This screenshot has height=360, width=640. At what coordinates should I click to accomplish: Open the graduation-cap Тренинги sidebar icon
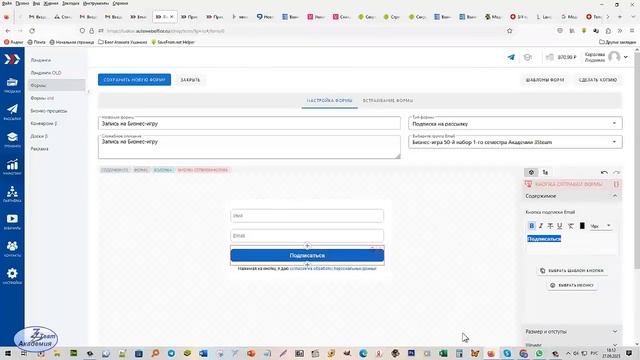pyautogui.click(x=12, y=139)
